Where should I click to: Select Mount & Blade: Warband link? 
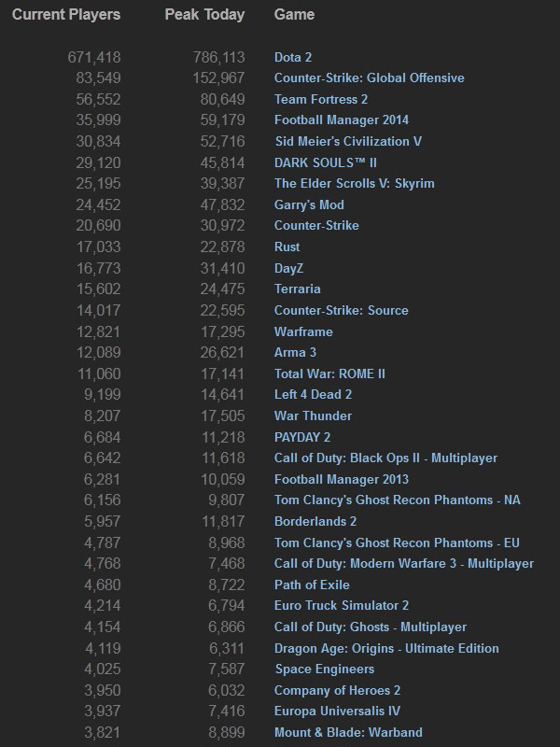coord(348,732)
